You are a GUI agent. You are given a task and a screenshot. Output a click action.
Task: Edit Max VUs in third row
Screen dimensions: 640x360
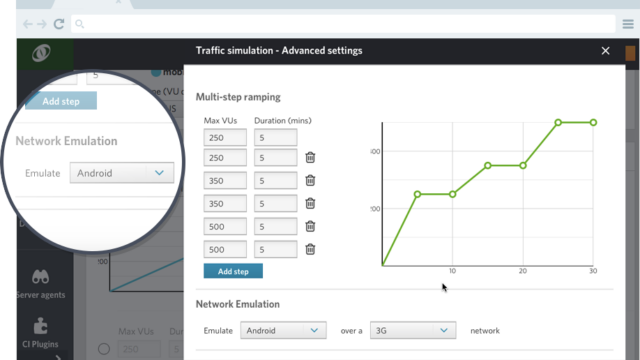225,180
